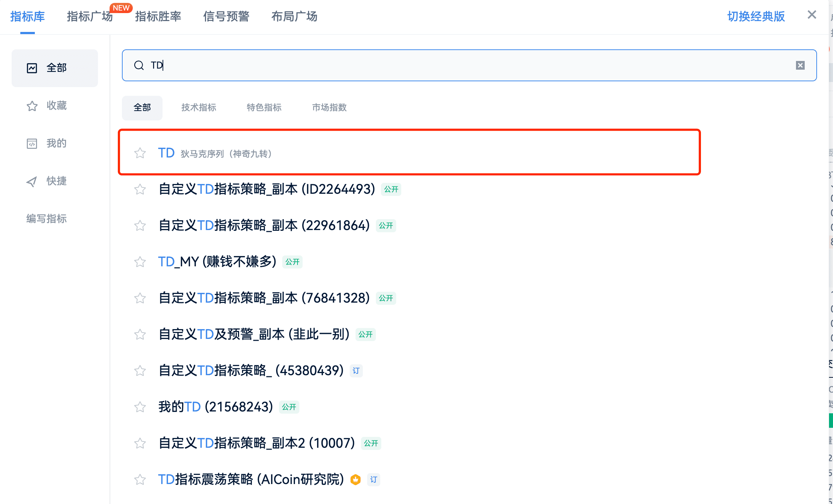833x504 pixels.
Task: Select 自定义TD指标策略_副本 (76841328) result
Action: pos(264,298)
